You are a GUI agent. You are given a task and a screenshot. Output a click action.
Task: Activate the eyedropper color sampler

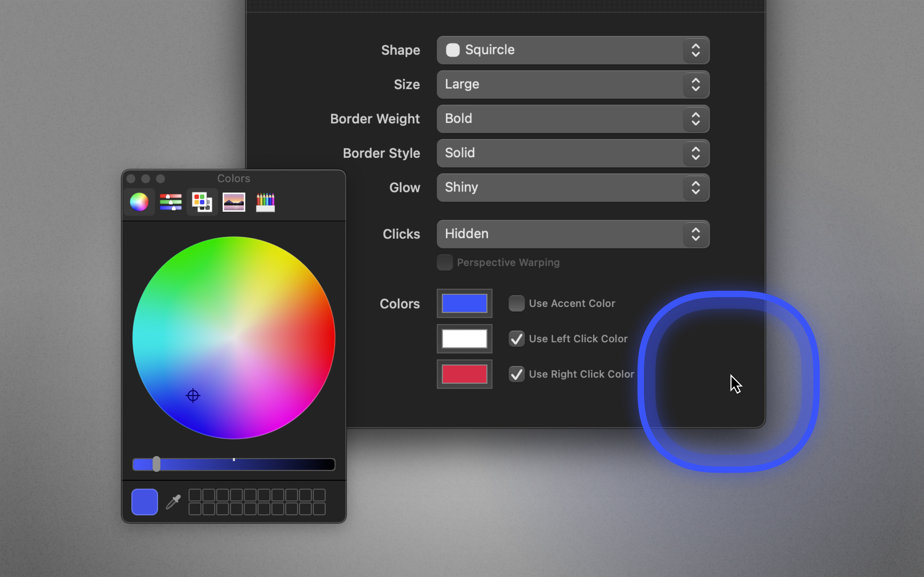pyautogui.click(x=173, y=502)
